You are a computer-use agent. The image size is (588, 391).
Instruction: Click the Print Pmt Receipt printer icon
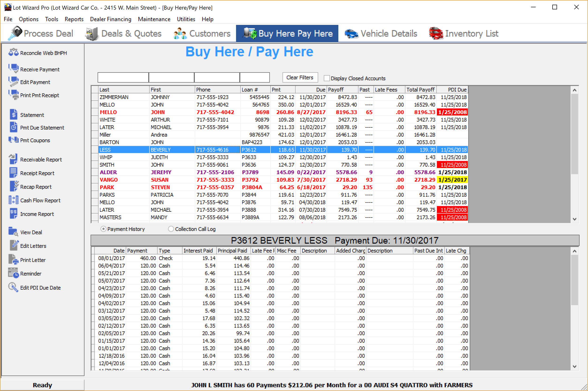(x=13, y=95)
